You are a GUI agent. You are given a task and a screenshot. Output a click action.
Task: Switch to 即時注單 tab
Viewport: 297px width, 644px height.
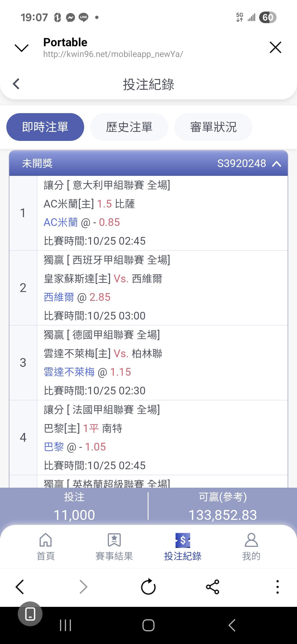tap(45, 127)
